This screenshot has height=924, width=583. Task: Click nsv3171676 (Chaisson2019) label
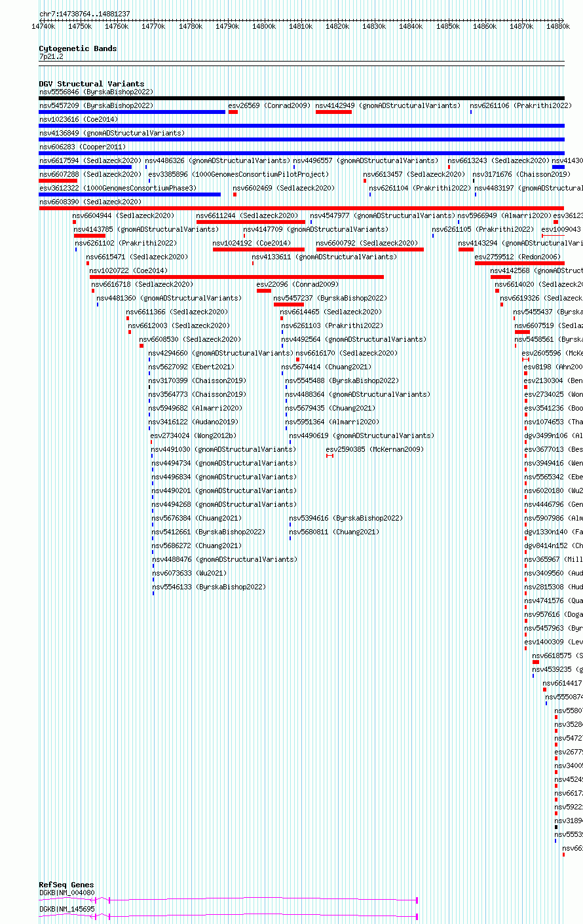tap(521, 174)
